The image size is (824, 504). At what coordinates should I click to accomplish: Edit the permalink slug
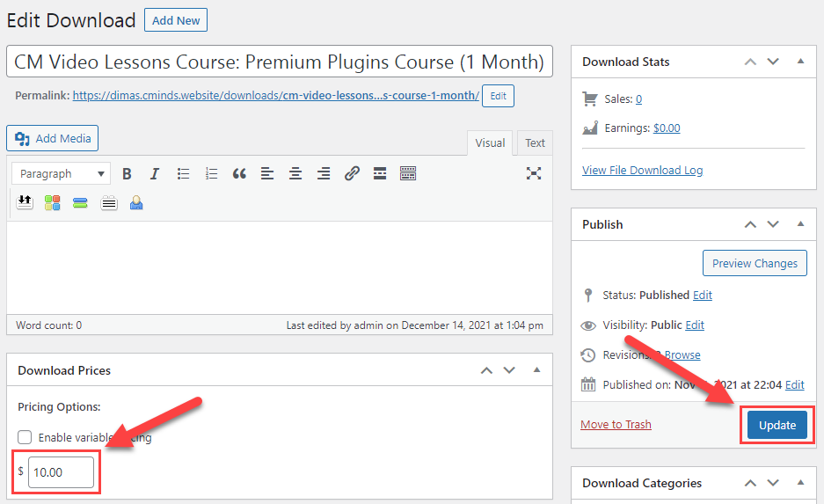pos(499,96)
